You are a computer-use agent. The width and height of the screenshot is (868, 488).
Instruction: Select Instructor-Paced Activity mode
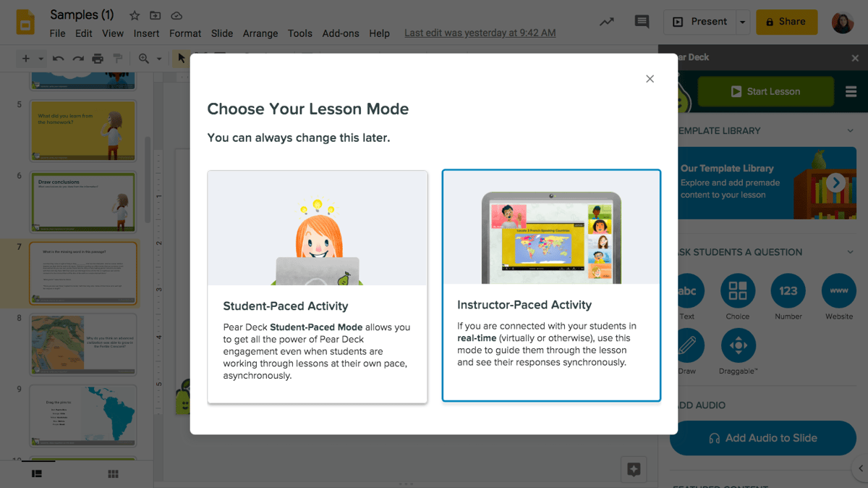(x=551, y=285)
